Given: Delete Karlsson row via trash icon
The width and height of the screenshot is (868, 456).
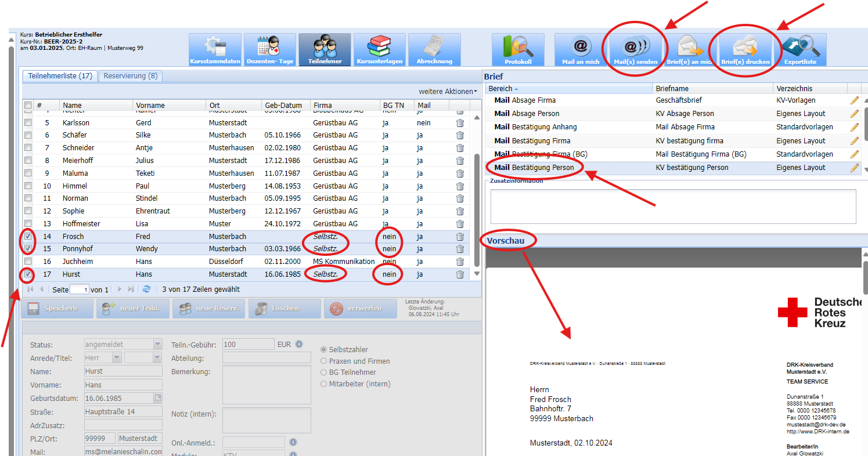Looking at the screenshot, I should pos(460,123).
